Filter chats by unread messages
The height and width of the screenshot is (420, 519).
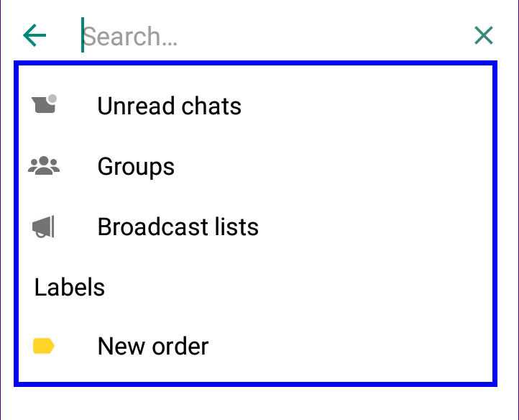point(255,106)
